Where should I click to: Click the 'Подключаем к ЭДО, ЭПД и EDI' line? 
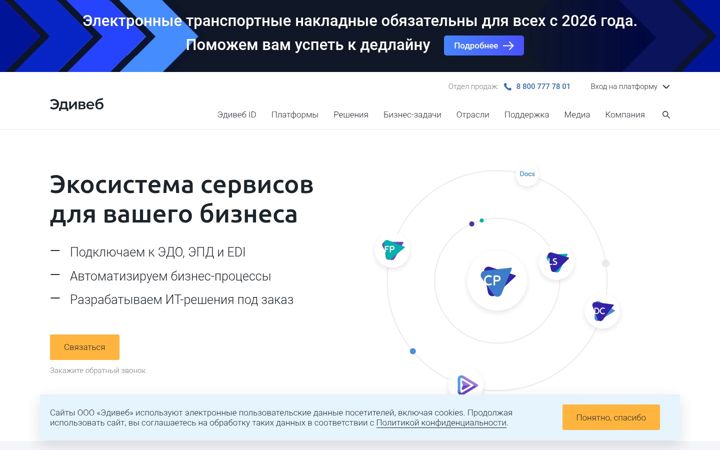point(158,252)
